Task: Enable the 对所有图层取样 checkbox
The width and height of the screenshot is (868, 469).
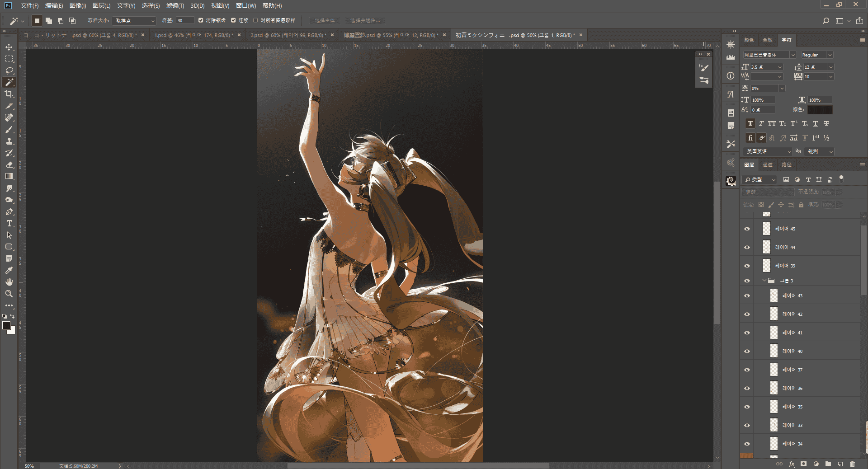Action: [x=255, y=20]
